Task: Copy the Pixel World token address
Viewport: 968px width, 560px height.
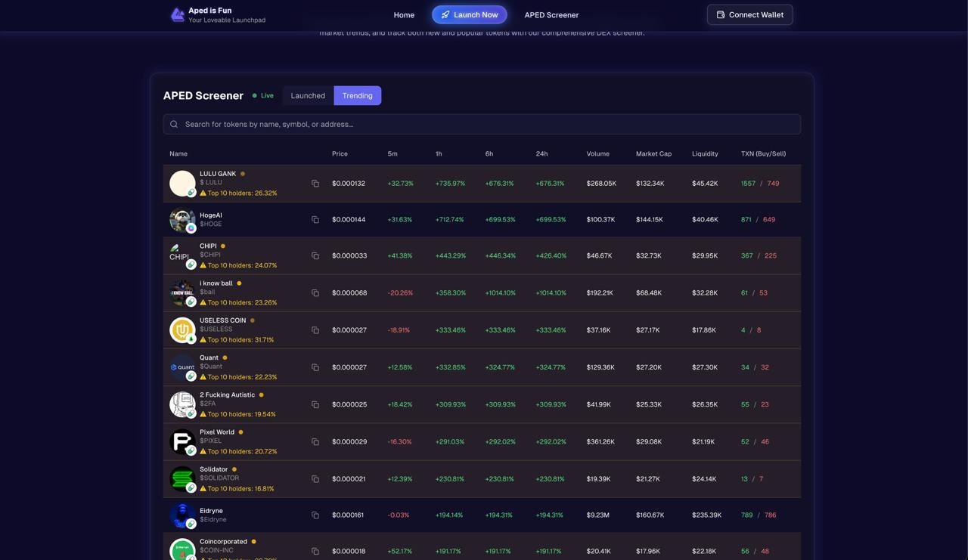Action: 315,442
